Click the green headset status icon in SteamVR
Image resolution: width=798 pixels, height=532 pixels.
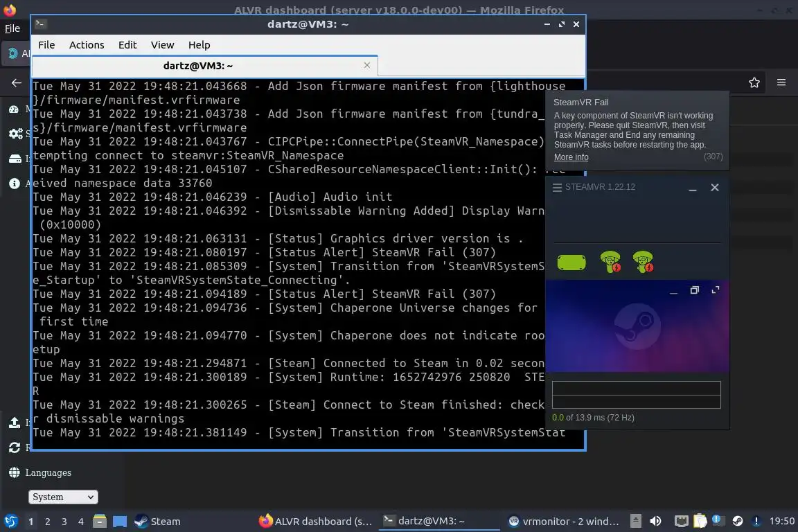pos(571,262)
